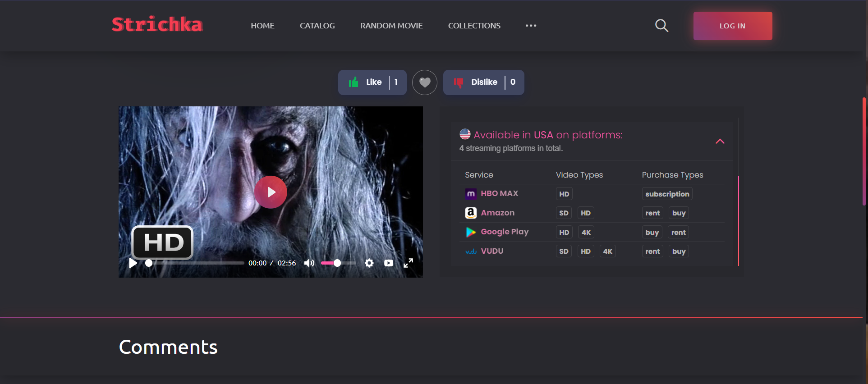Click the rent tag in the VUDU row

click(x=652, y=251)
